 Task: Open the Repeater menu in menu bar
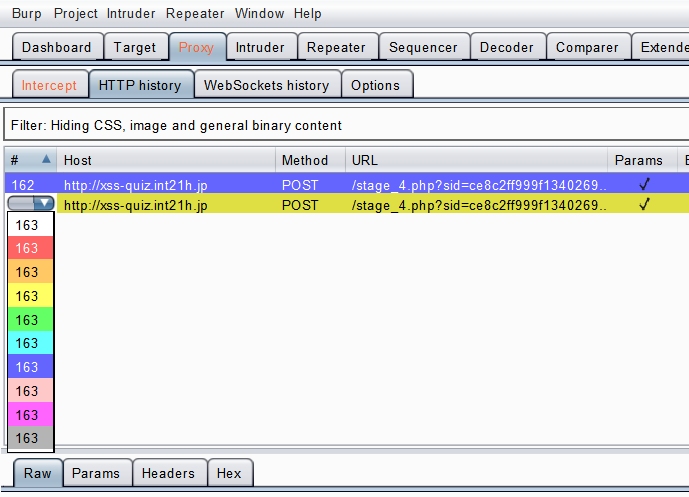pos(195,14)
